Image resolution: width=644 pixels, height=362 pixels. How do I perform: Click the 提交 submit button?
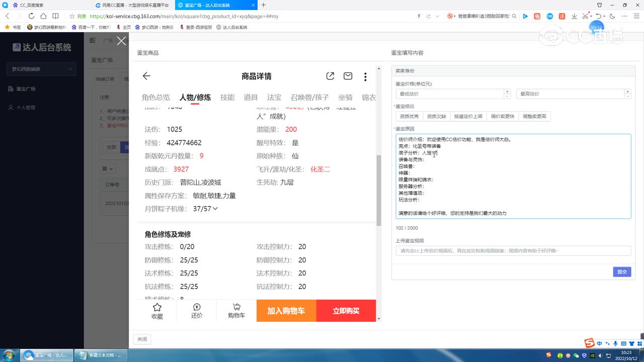pyautogui.click(x=622, y=271)
